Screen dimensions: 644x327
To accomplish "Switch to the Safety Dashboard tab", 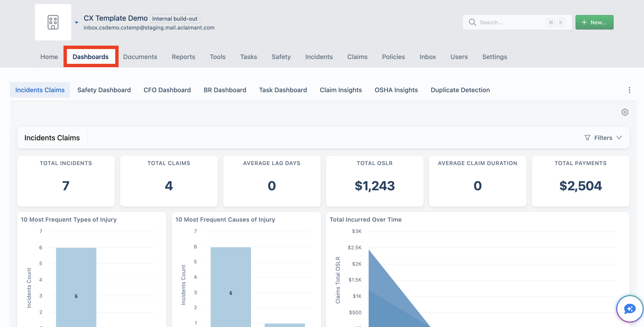I will (104, 90).
